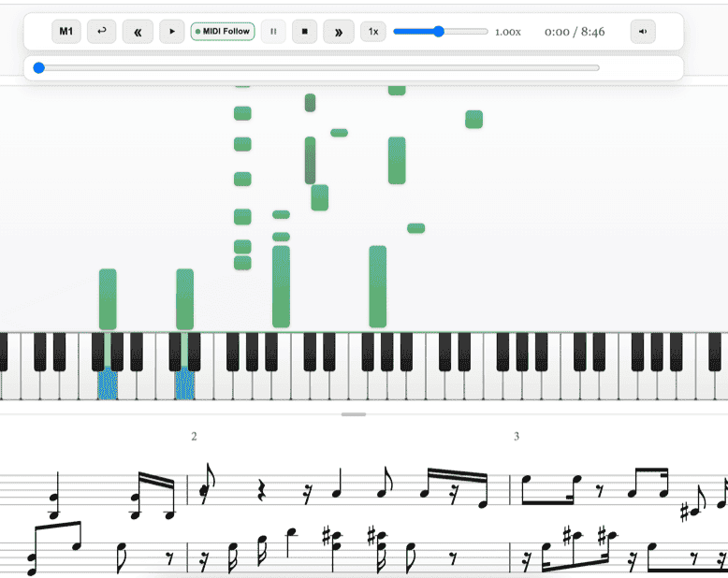This screenshot has width=728, height=578.
Task: Toggle the MIDI Follow mode
Action: (x=223, y=32)
